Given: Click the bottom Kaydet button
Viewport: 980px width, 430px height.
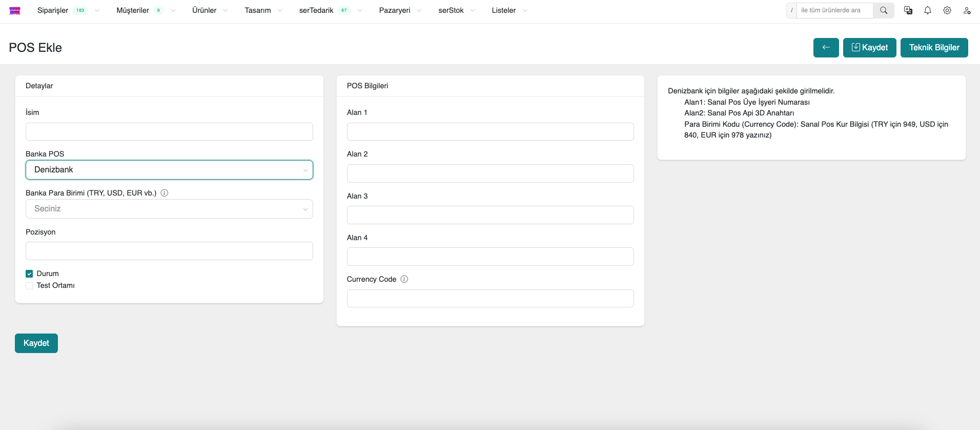Looking at the screenshot, I should 36,343.
